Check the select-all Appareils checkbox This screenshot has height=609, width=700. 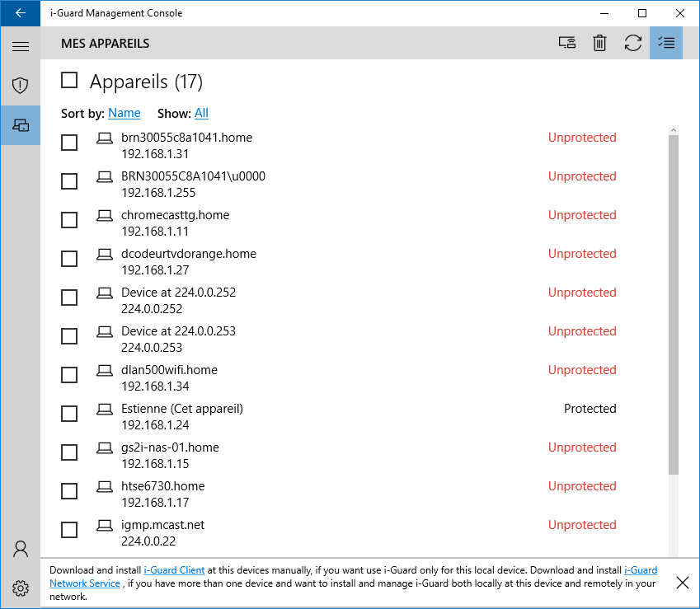point(70,80)
